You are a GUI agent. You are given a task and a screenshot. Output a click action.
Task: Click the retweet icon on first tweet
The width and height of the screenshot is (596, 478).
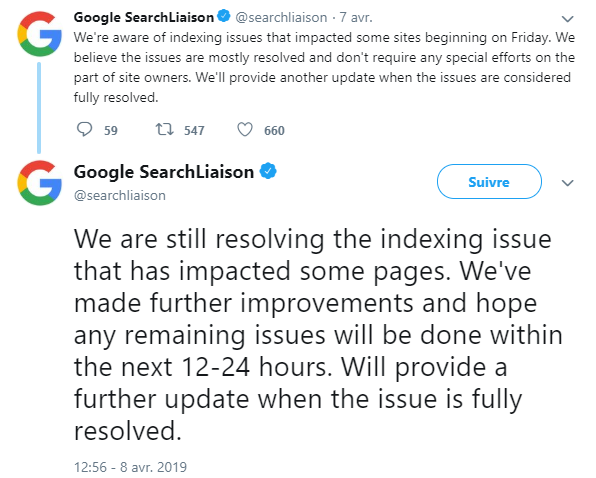pos(165,130)
